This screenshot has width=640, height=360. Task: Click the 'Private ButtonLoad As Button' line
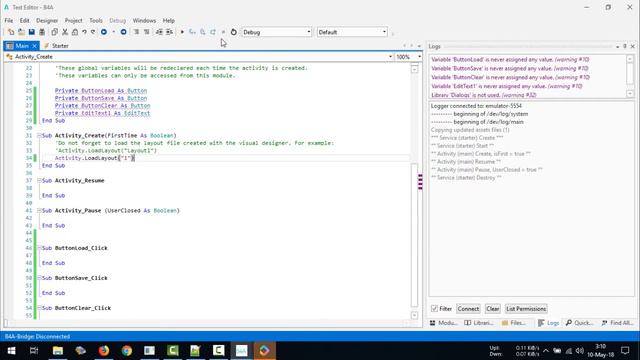coord(101,91)
